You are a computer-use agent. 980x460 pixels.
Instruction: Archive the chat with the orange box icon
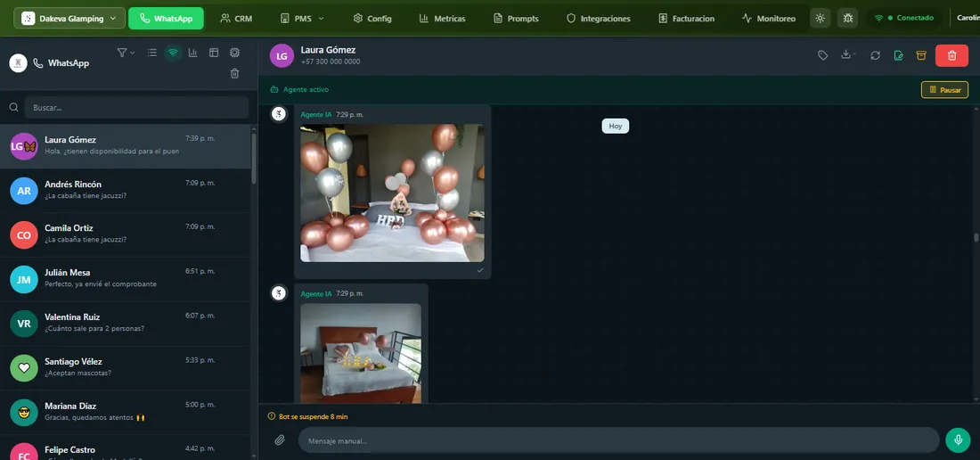coord(920,55)
